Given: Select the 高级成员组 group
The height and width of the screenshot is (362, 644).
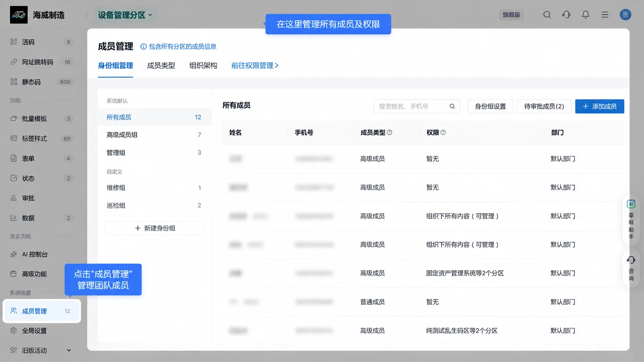Looking at the screenshot, I should click(155, 135).
